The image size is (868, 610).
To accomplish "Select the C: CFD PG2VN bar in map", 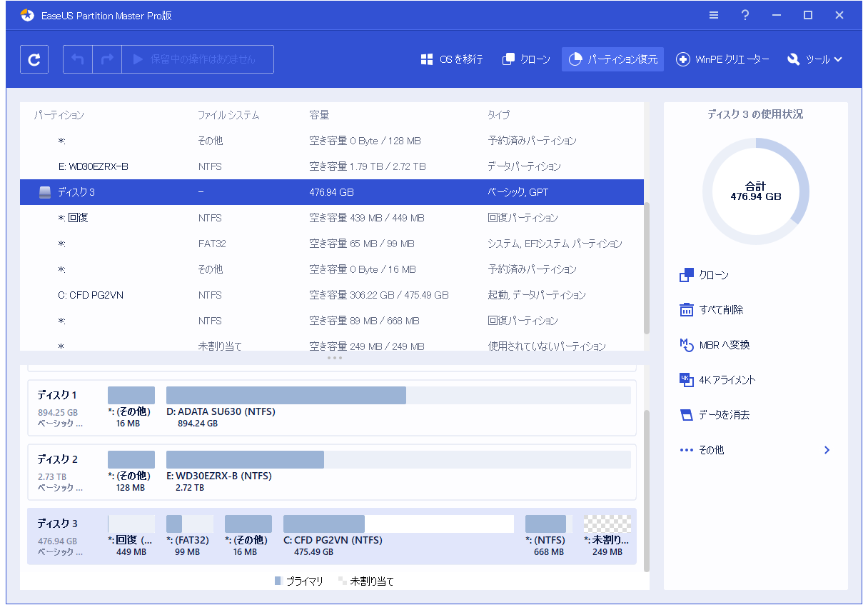I will click(398, 524).
